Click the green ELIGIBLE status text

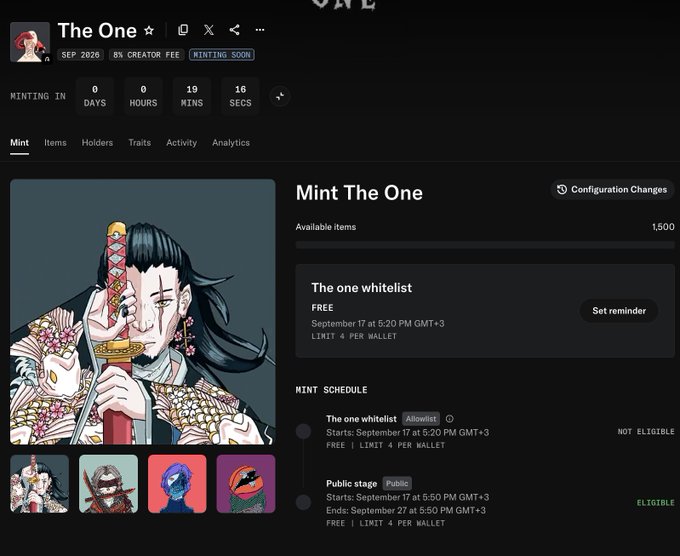[x=656, y=503]
